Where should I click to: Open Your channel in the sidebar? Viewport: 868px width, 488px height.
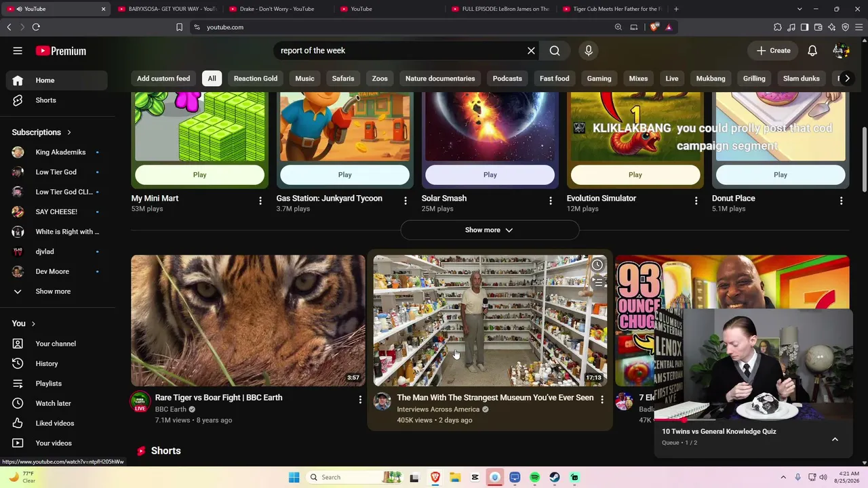(57, 344)
